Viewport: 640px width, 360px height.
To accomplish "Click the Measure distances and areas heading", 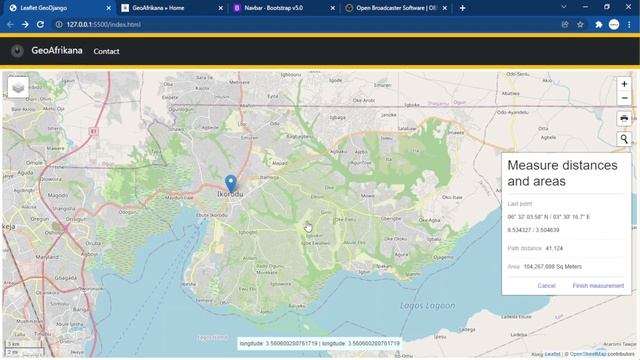I will [562, 173].
